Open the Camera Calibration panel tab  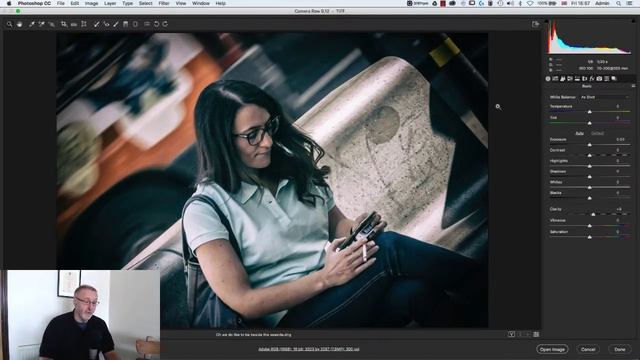point(599,78)
